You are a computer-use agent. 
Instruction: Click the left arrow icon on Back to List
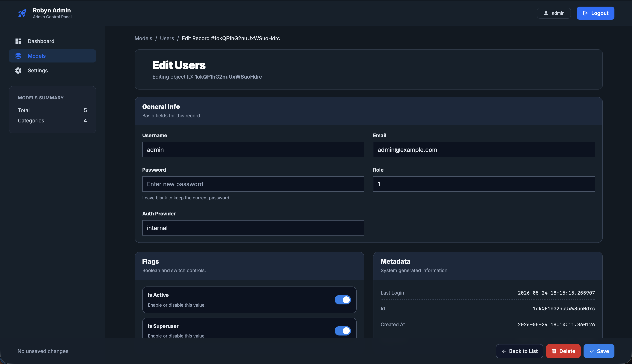[504, 351]
